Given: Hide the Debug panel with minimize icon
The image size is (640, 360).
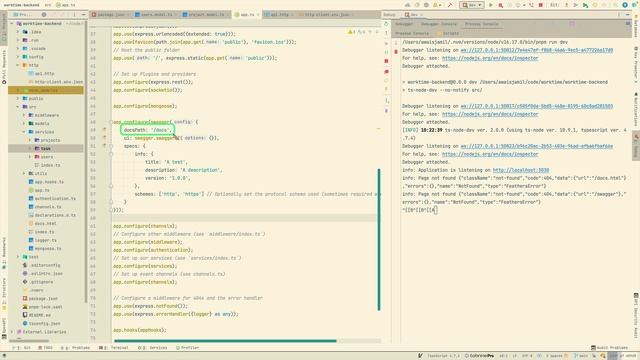Looking at the screenshot, I should pyautogui.click(x=628, y=14).
